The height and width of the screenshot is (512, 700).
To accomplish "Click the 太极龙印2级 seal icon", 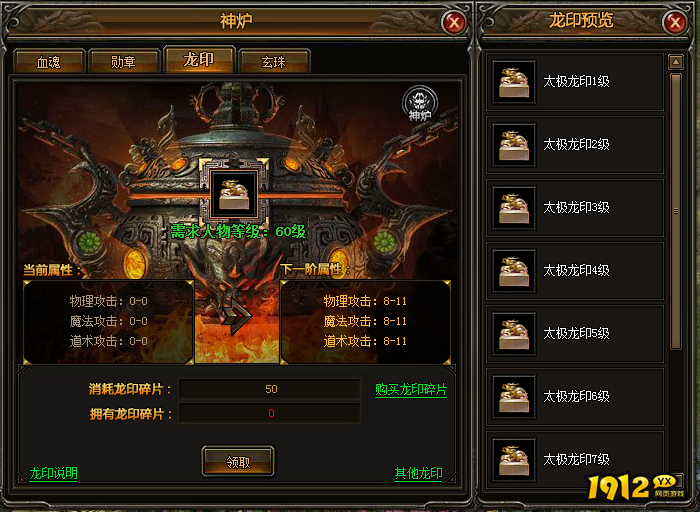I will pyautogui.click(x=514, y=145).
